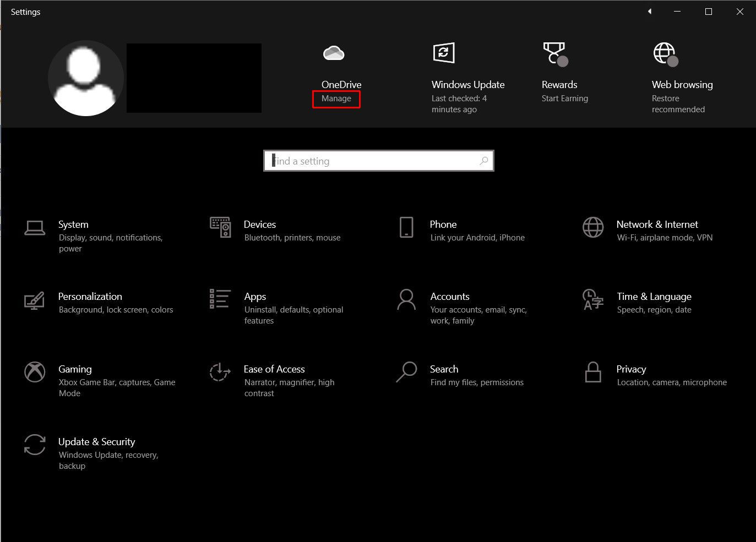Click the user profile avatar
This screenshot has height=542, width=756.
[x=86, y=78]
